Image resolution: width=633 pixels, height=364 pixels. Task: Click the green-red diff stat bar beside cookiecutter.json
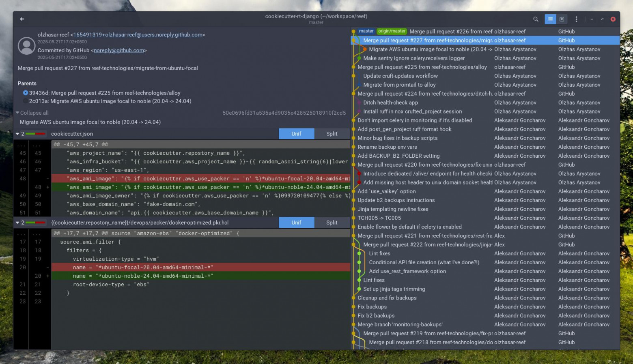34,134
